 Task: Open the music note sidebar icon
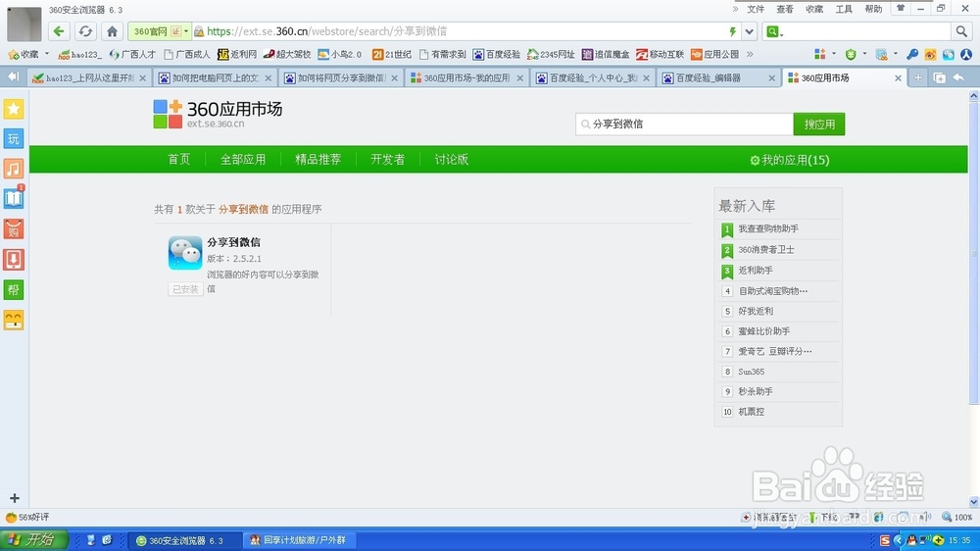pyautogui.click(x=14, y=169)
